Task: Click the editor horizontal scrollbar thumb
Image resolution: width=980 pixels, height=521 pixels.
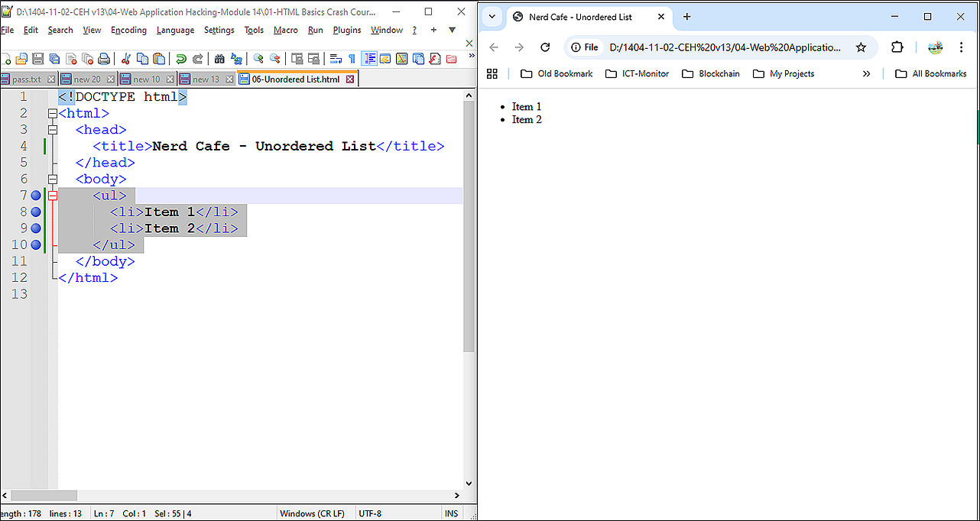Action: pyautogui.click(x=44, y=496)
